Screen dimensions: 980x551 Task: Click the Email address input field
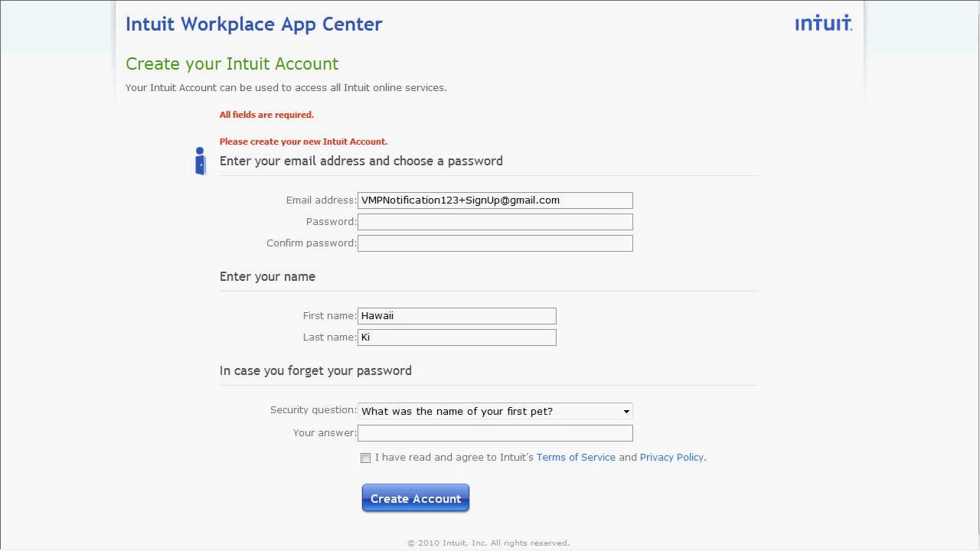[495, 201]
